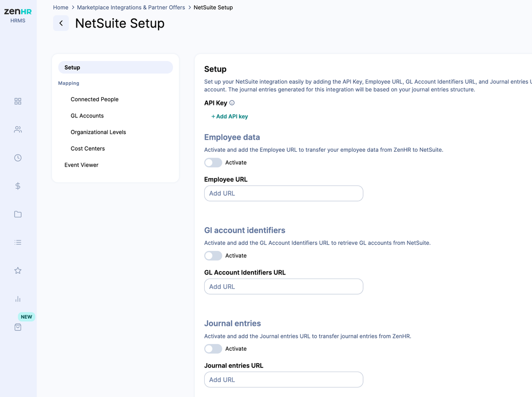
Task: Open the dollar payroll sidebar icon
Action: pos(18,186)
